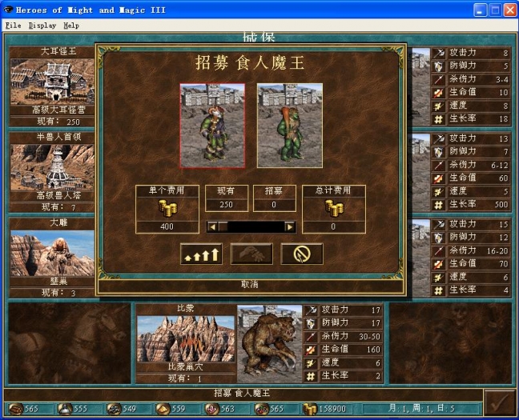Image resolution: width=519 pixels, height=420 pixels.
Task: Click the recruit quantity slider track
Action: [251, 227]
